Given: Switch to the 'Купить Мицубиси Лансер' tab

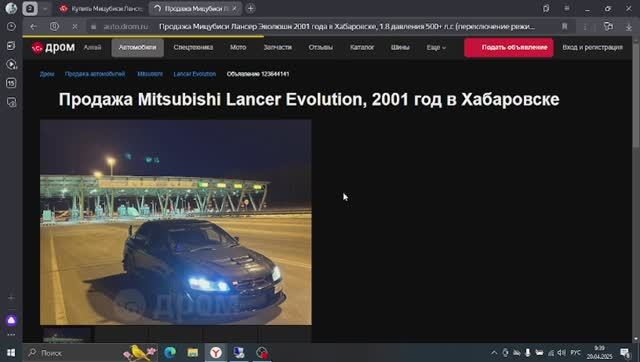Looking at the screenshot, I should click(x=102, y=9).
